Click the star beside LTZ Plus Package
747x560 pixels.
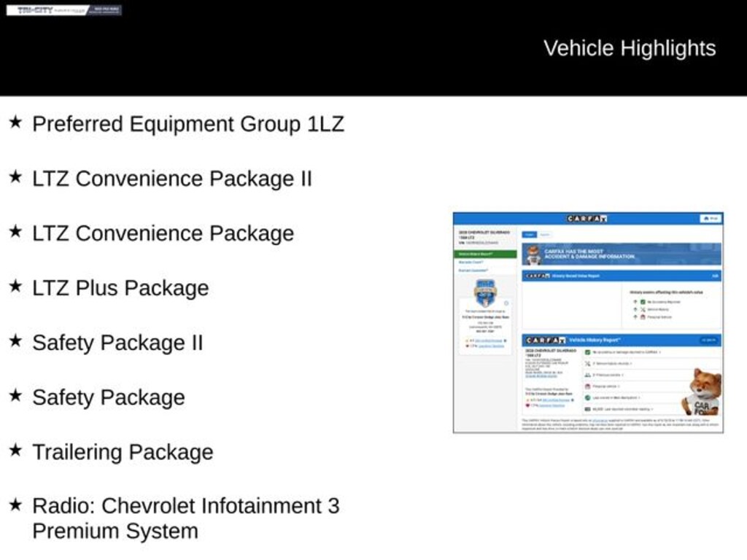point(16,286)
